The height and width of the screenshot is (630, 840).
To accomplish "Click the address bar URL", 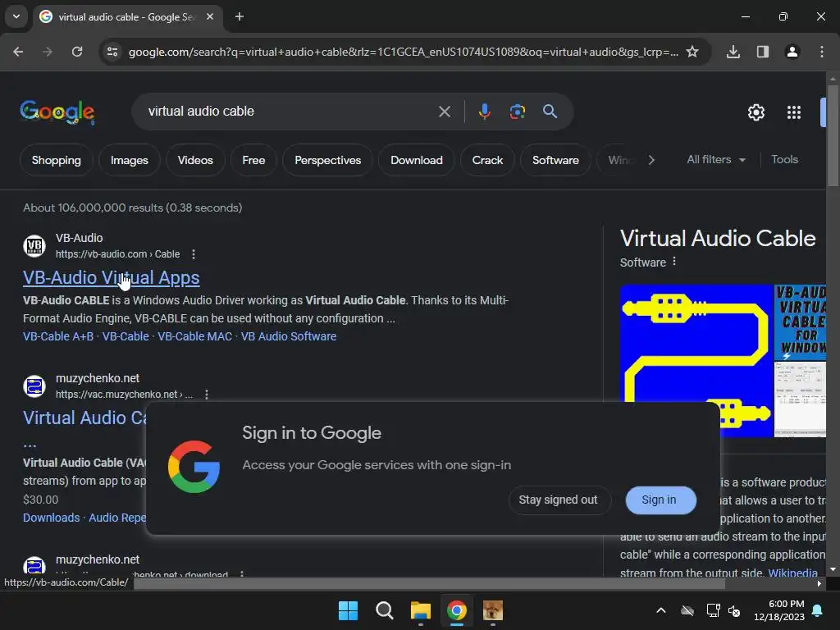I will point(403,52).
